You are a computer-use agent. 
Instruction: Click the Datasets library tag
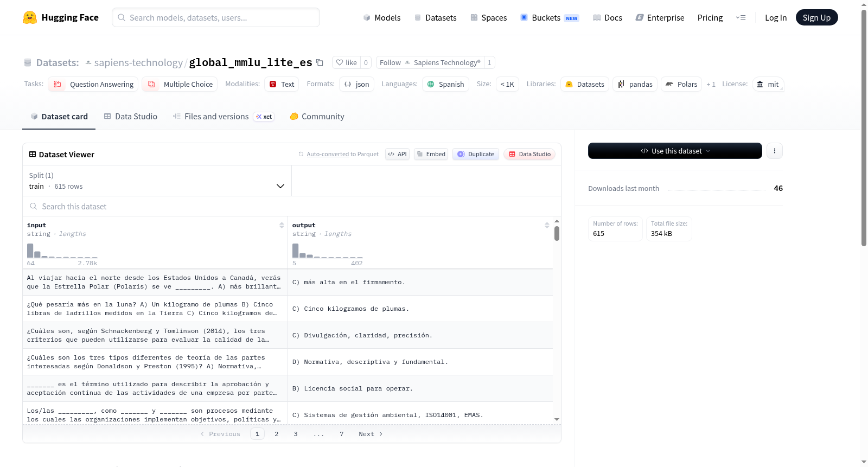(x=585, y=84)
